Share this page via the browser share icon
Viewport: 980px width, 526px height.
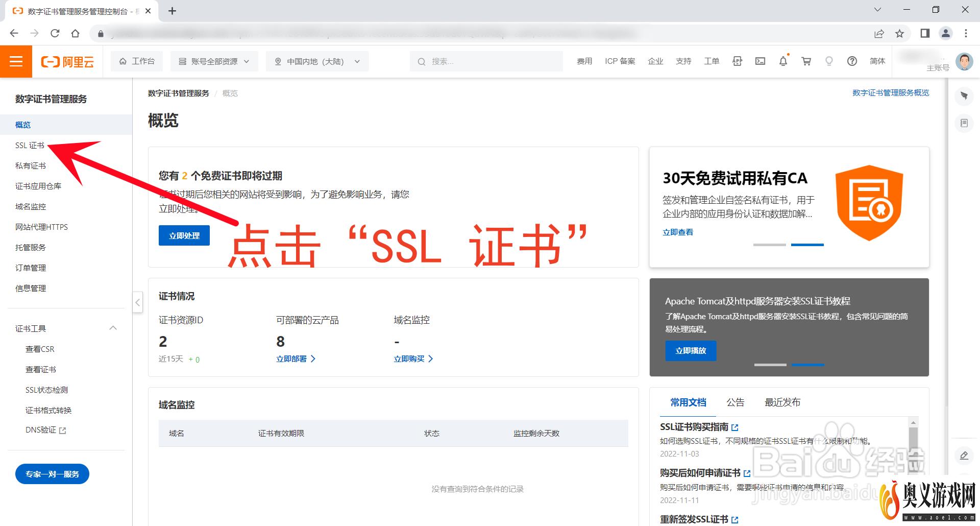(x=879, y=34)
